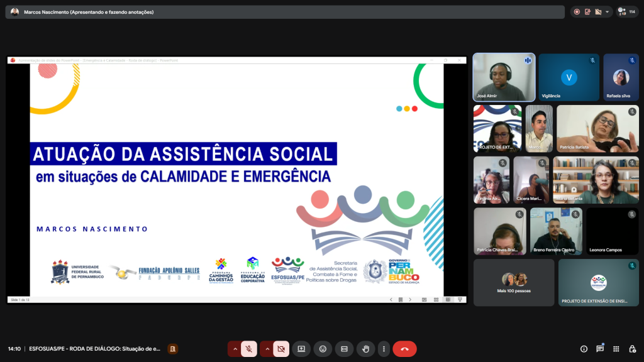
Task: Open participant list showing 114 people
Action: (x=627, y=11)
